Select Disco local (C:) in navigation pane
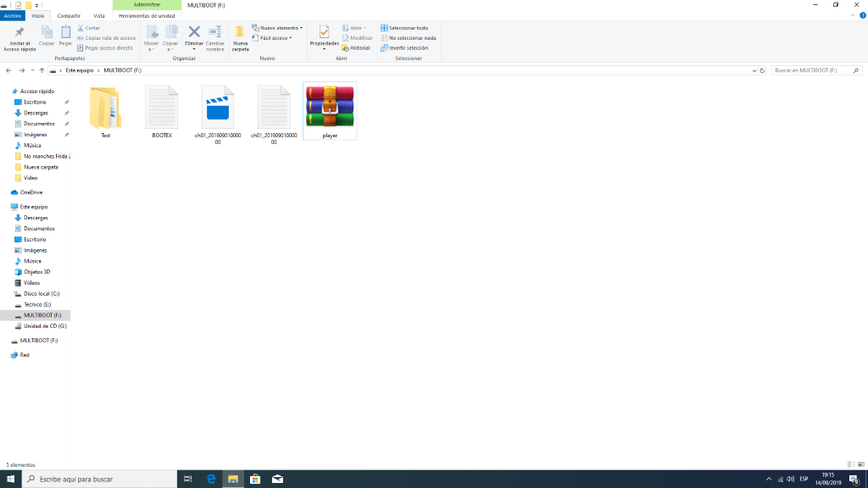 (42, 293)
